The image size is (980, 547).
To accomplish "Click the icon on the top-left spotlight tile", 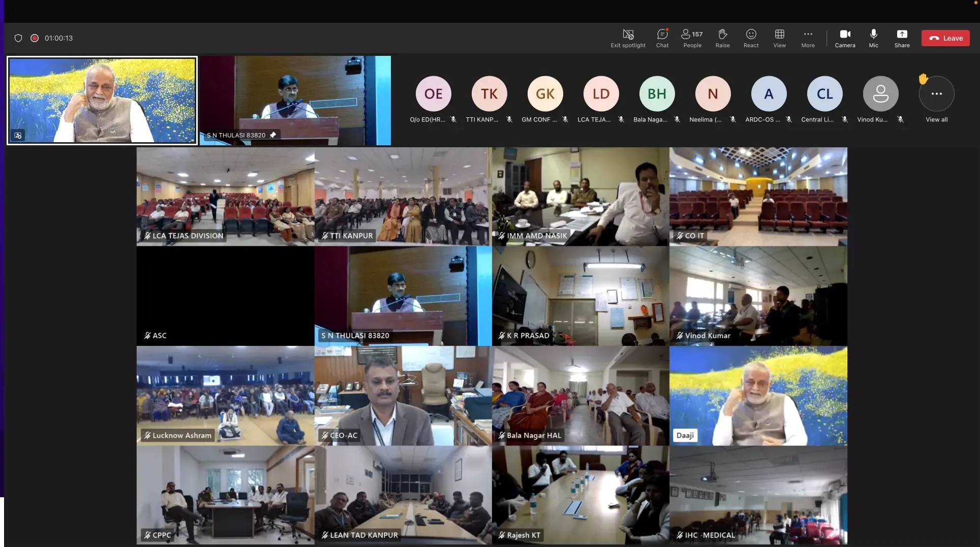I will 18,136.
